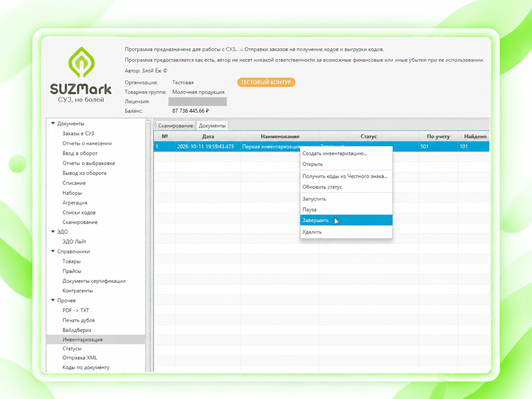Select Наборы in the tree
This screenshot has height=399, width=532.
(72, 193)
